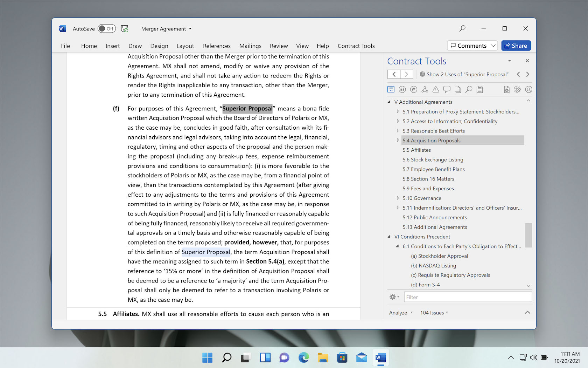Open the title bar search magnifier
The image size is (588, 368).
[x=462, y=28]
